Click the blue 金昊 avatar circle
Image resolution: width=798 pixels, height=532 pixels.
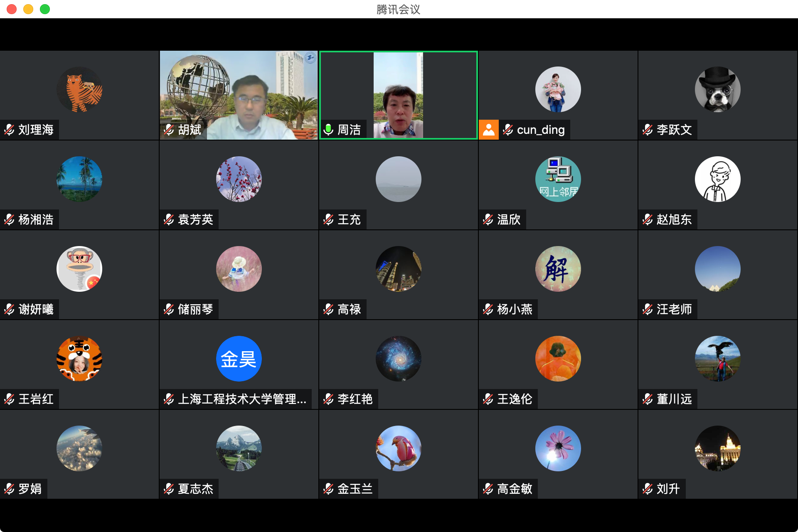click(239, 359)
